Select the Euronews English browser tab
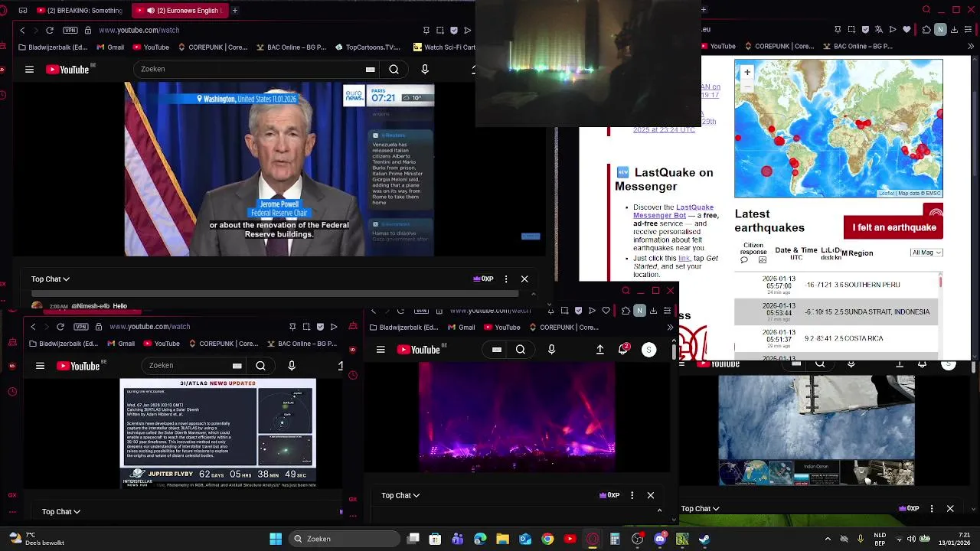The width and height of the screenshot is (980, 551). coord(179,11)
